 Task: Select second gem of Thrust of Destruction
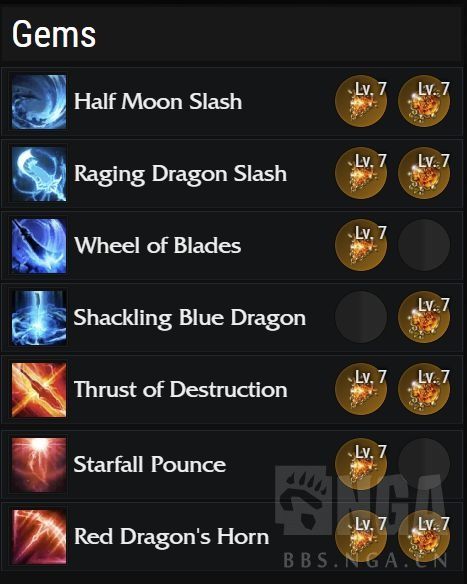[x=424, y=389]
